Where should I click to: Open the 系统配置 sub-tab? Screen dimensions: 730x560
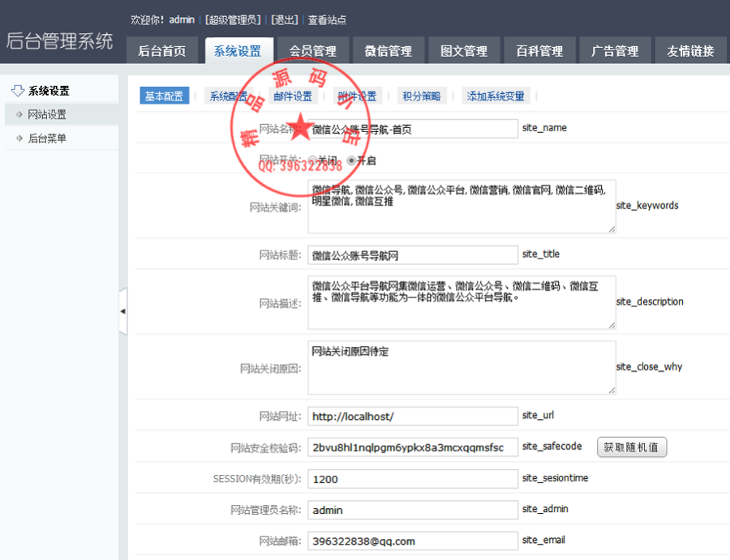pyautogui.click(x=229, y=96)
